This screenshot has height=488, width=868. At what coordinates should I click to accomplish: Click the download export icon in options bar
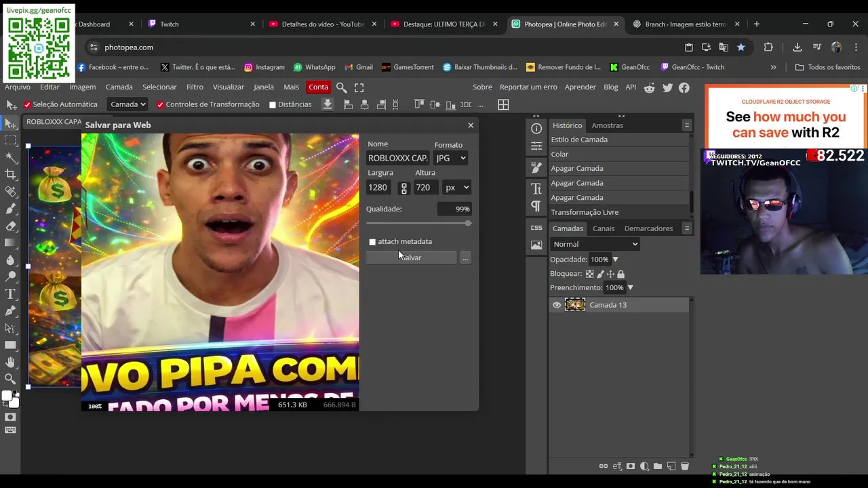click(x=328, y=104)
